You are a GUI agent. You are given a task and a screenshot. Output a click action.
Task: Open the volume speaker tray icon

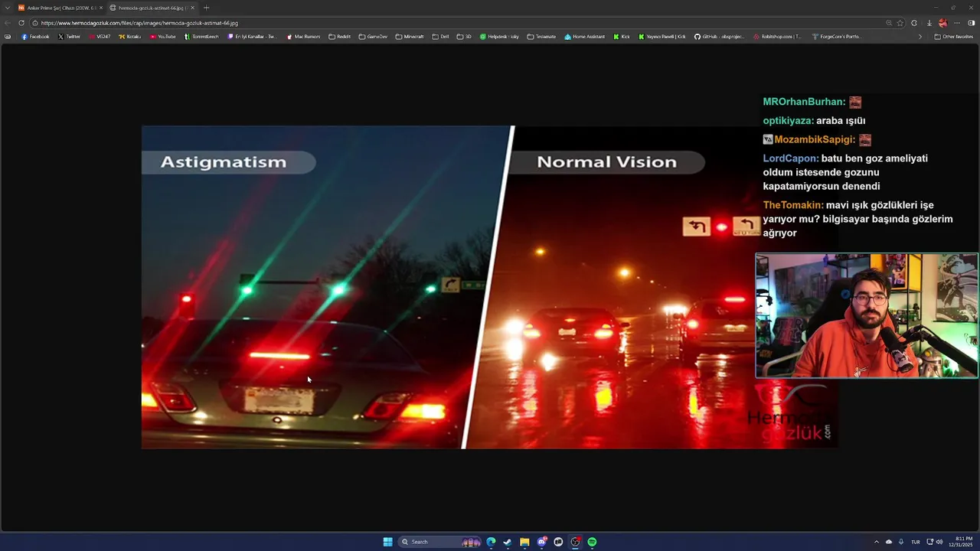pos(939,542)
